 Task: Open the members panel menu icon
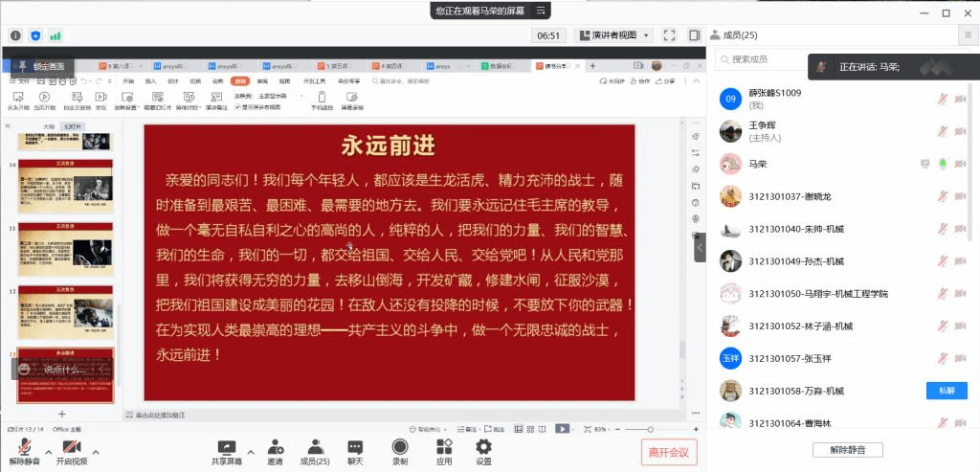968,35
